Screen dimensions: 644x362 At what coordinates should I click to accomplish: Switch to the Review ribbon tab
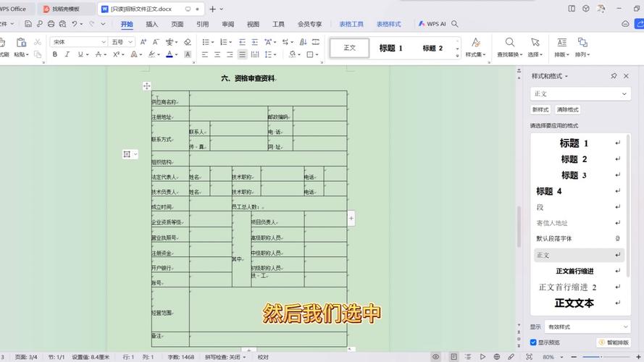tap(228, 24)
